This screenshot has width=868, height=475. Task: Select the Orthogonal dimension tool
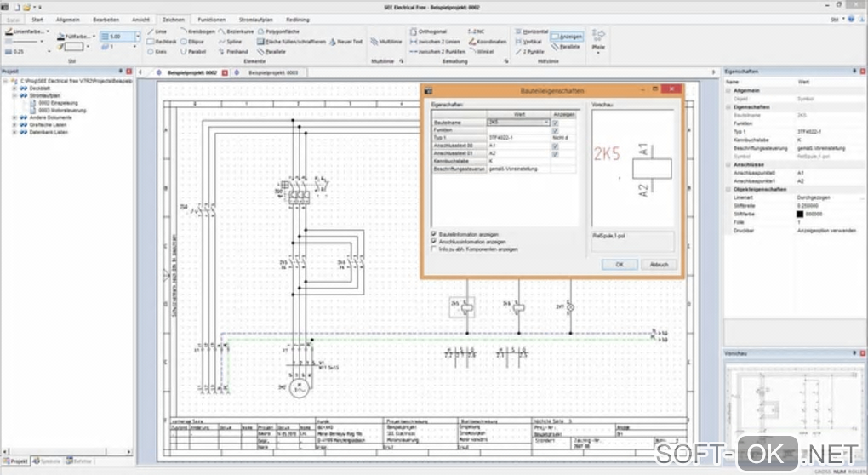point(432,31)
